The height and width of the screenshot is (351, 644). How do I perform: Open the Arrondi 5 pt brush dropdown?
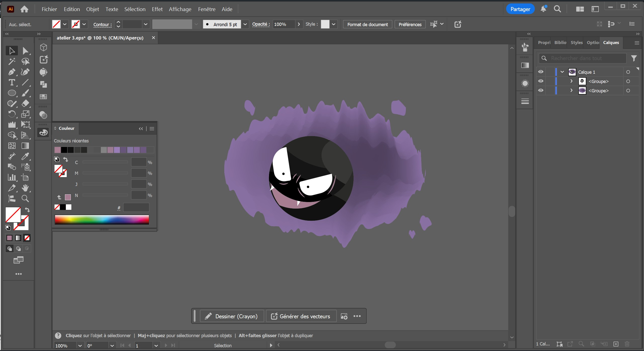tap(245, 24)
